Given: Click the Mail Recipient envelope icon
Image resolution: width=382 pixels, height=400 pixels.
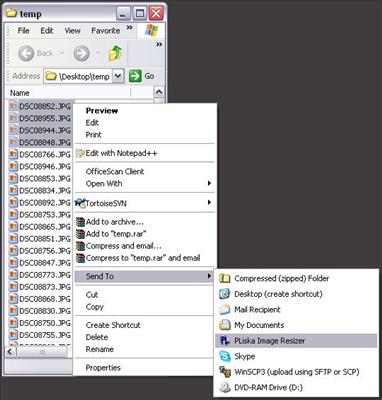Looking at the screenshot, I should pos(225,309).
